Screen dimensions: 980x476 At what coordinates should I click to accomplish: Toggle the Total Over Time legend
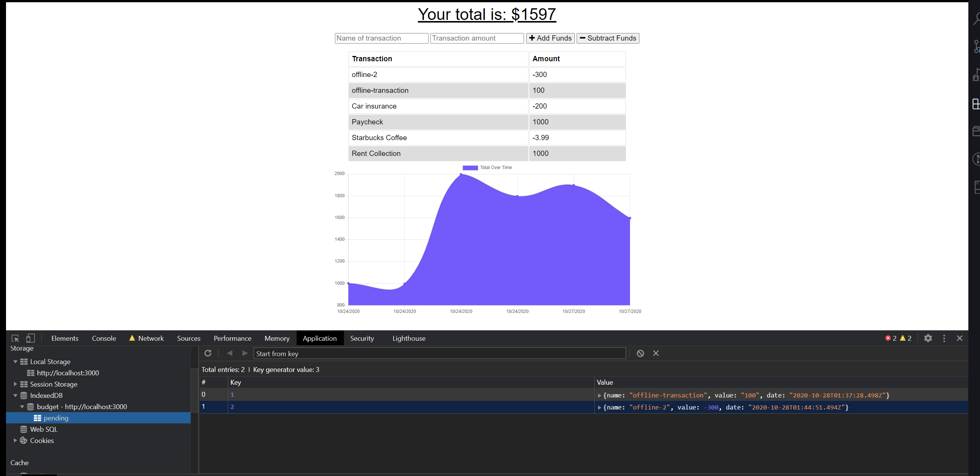click(x=487, y=168)
